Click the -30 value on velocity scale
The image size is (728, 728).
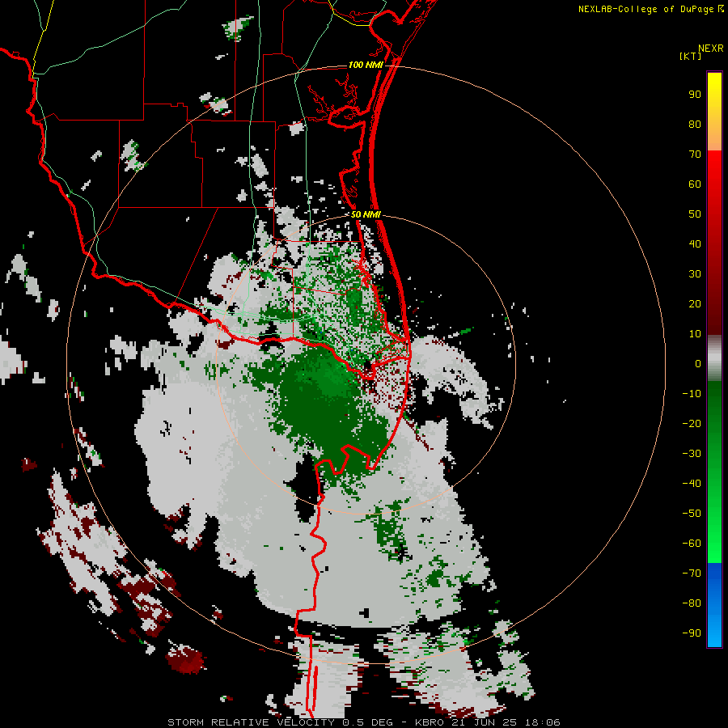point(692,454)
